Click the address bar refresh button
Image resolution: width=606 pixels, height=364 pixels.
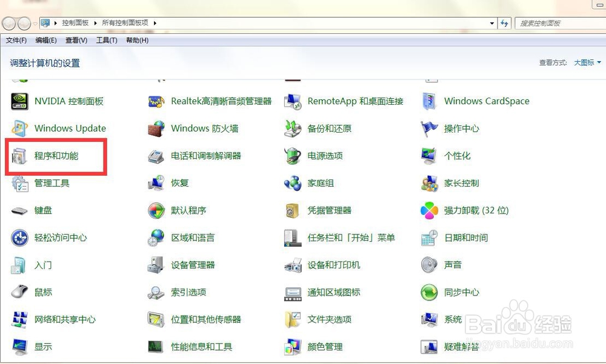coord(504,23)
